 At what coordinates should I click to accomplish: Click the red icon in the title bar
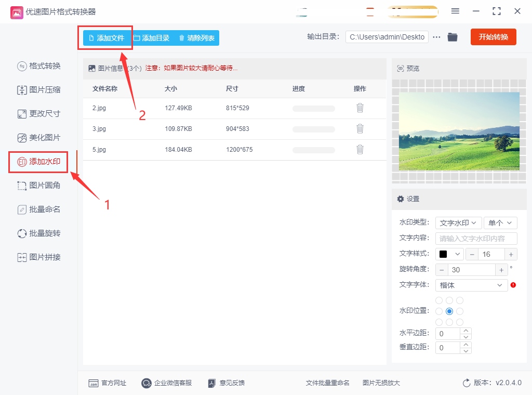(x=370, y=12)
